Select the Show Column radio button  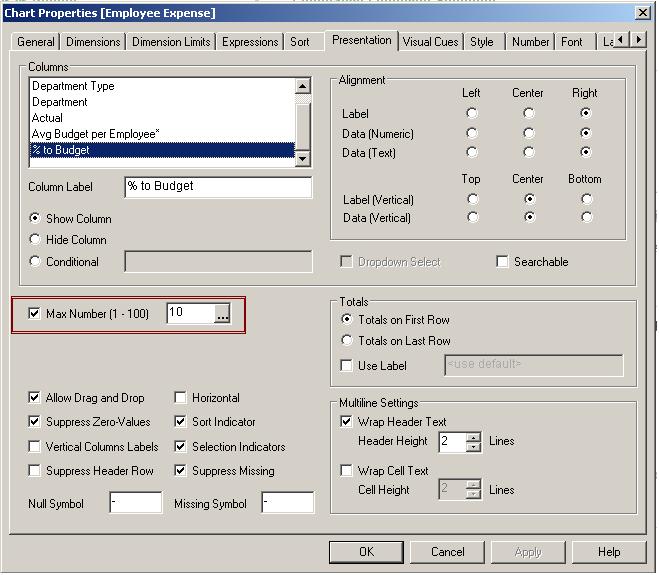[x=35, y=218]
